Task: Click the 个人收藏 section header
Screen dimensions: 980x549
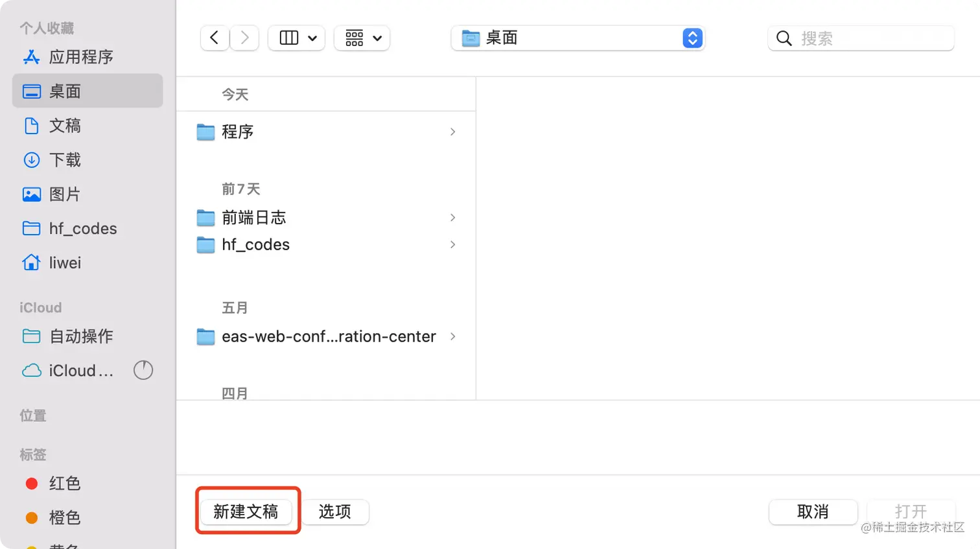Action: point(47,28)
